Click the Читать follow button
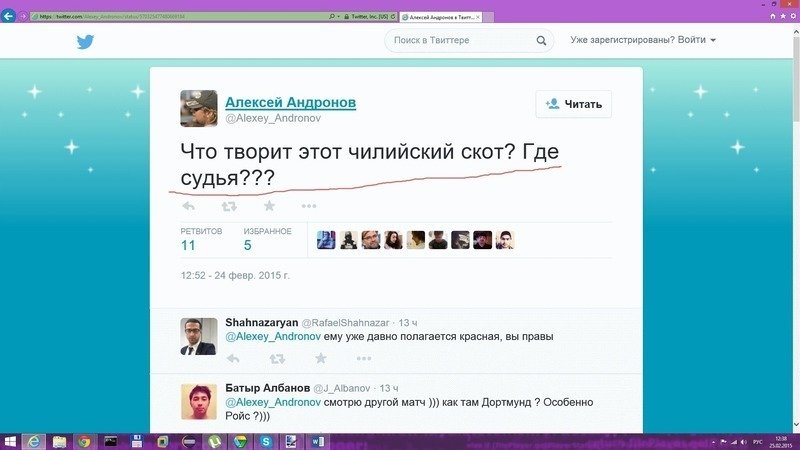Viewport: 800px width, 450px height. click(573, 104)
